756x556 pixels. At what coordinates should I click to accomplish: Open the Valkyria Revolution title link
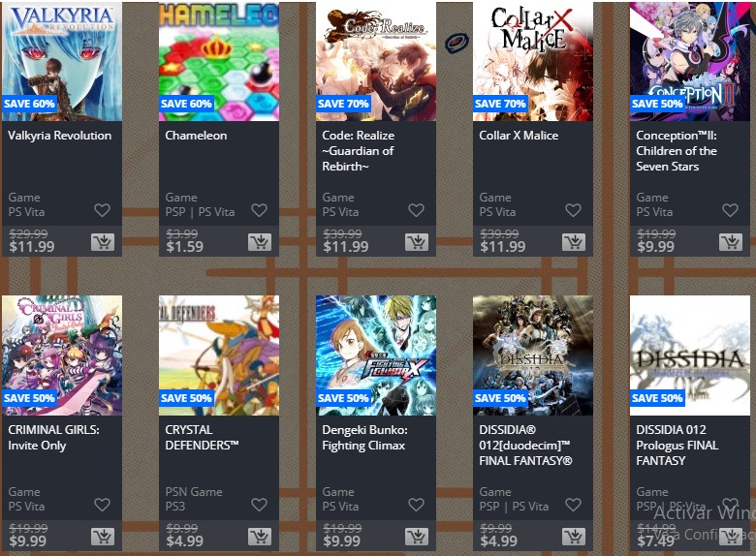click(60, 136)
